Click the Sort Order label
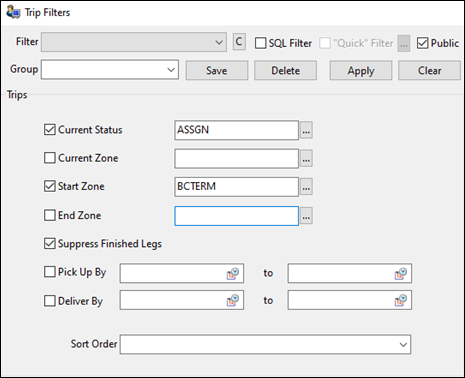The width and height of the screenshot is (465, 378). click(94, 344)
